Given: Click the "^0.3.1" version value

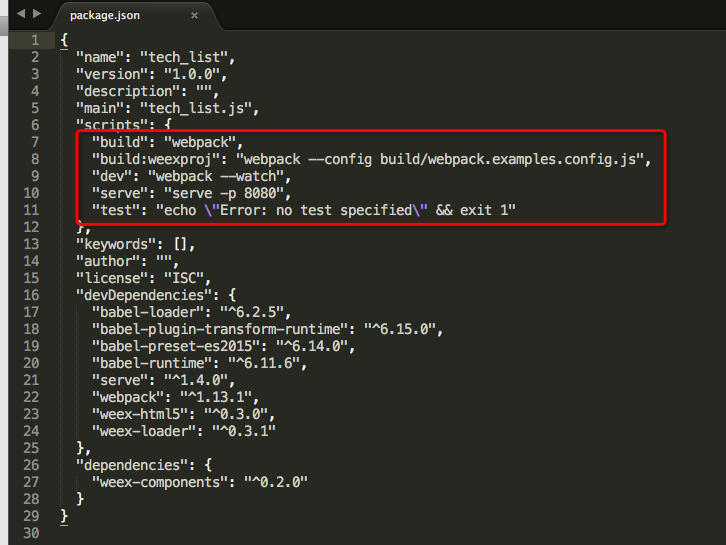Looking at the screenshot, I should pos(244,432).
